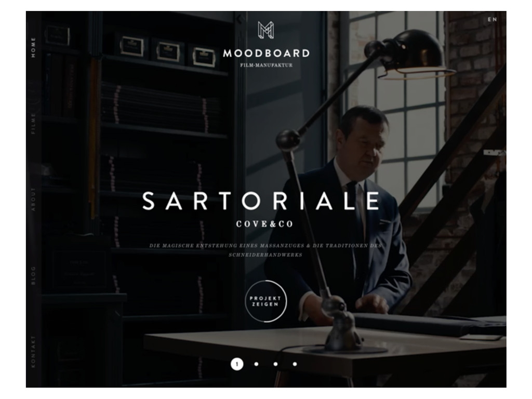This screenshot has height=399, width=532.
Task: Select BLOG in the vertical sidebar menu
Action: pyautogui.click(x=33, y=275)
